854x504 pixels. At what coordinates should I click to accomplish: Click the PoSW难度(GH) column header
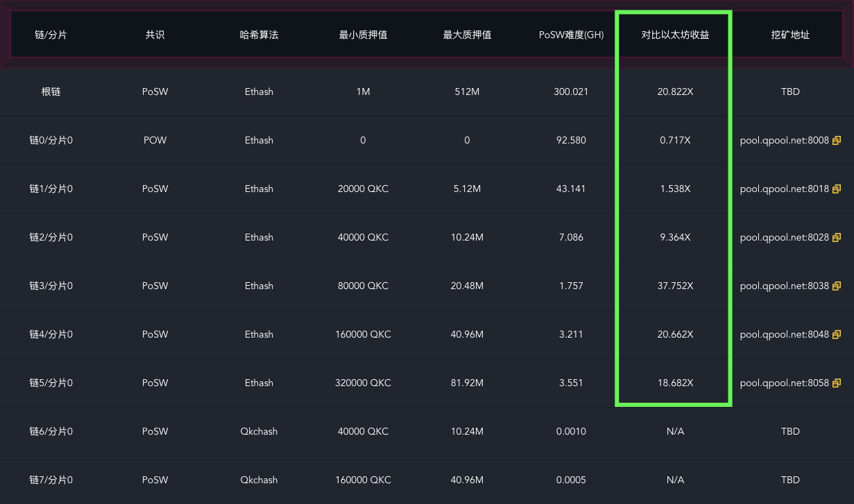pos(571,35)
